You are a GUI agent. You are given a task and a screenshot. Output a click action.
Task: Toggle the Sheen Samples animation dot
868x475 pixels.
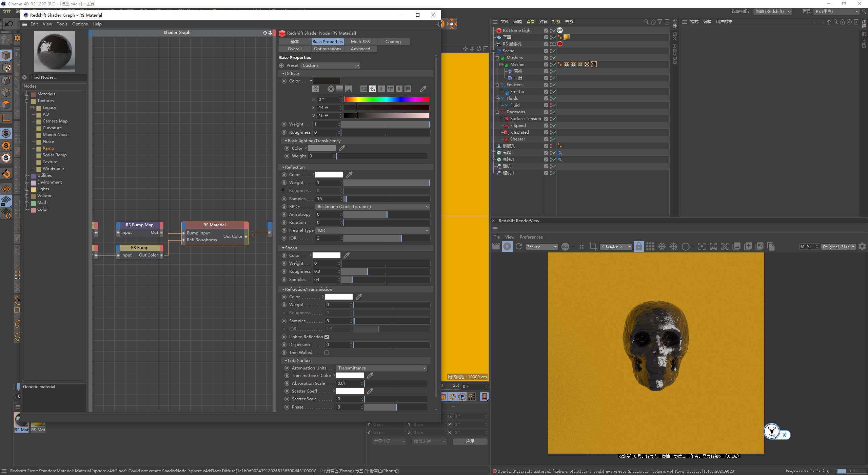(284, 280)
